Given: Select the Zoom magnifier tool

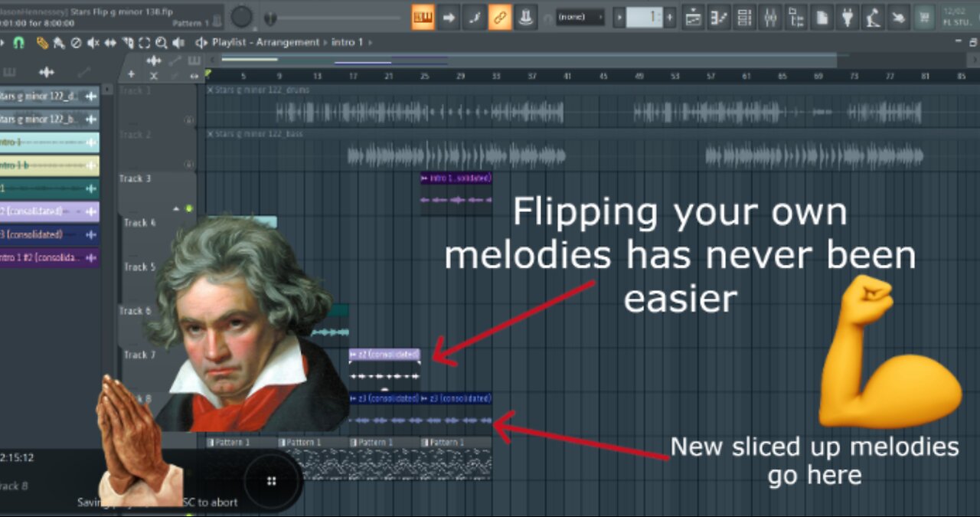Looking at the screenshot, I should click(161, 43).
